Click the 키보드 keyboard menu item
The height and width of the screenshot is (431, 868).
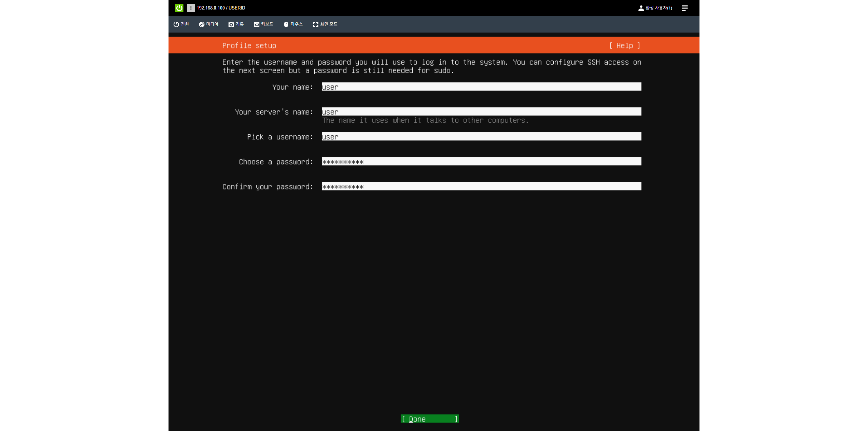pyautogui.click(x=267, y=24)
